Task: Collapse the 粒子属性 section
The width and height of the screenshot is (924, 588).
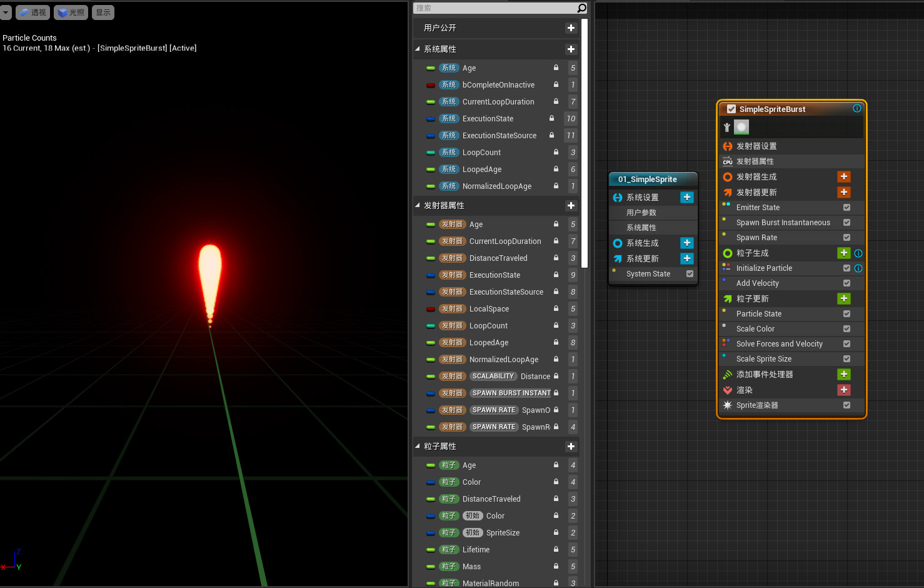Action: [417, 446]
